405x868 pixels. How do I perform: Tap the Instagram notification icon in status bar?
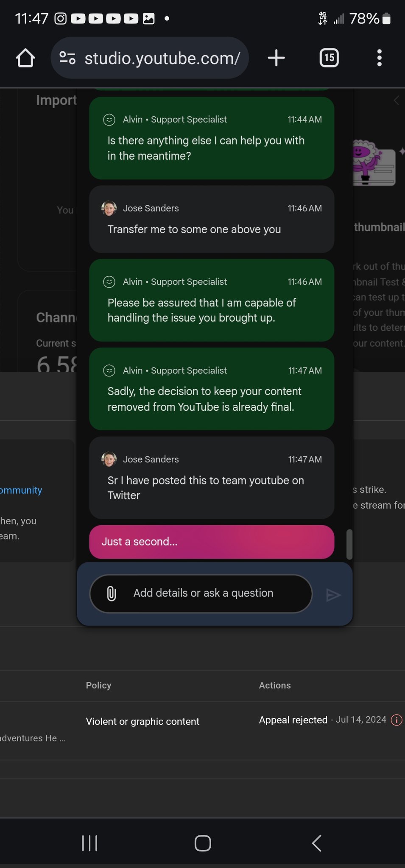[x=61, y=19]
